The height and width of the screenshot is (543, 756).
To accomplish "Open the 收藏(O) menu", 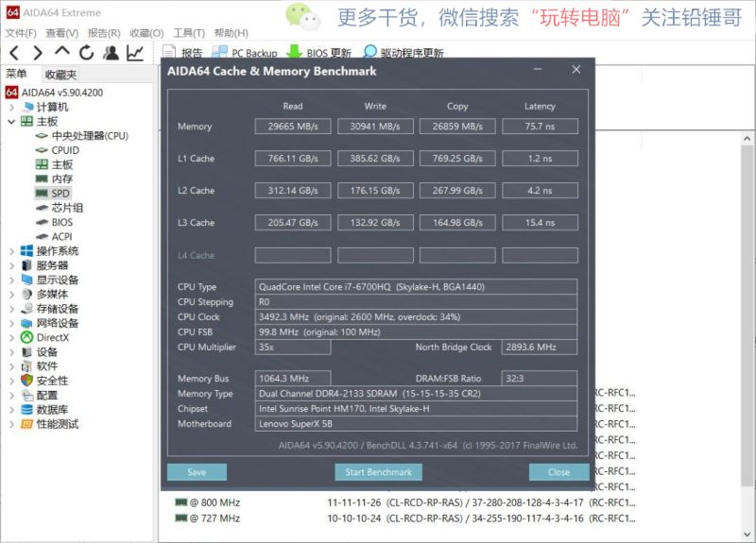I will click(x=146, y=33).
